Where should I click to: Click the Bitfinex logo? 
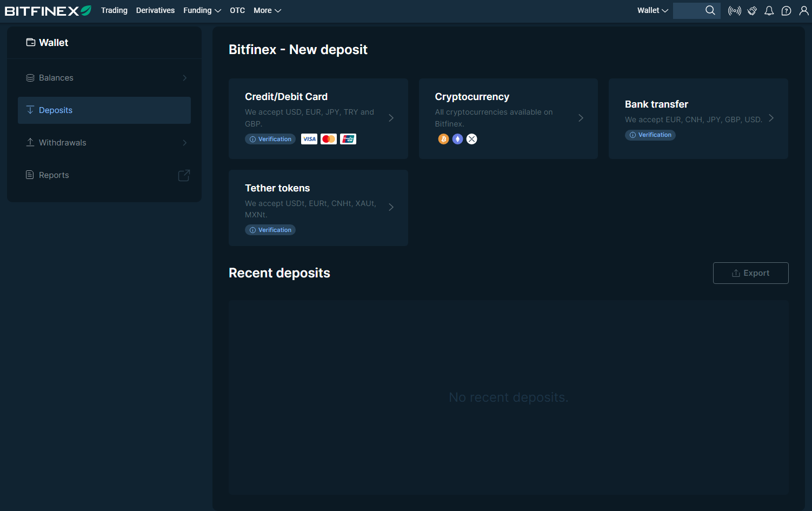coord(48,11)
